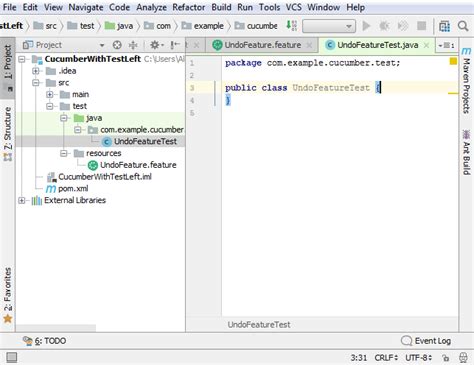Click the Collapse All icon in Project panel
The width and height of the screenshot is (474, 365).
click(x=133, y=45)
